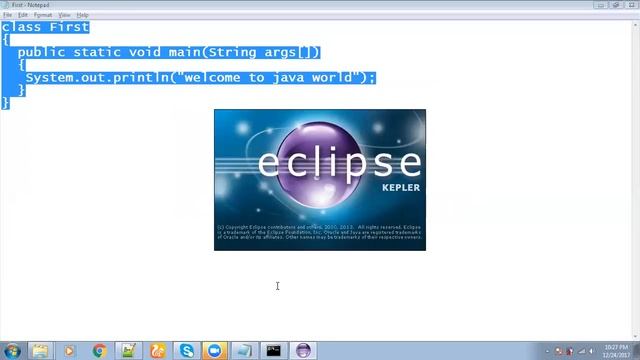Open the orange UC Browser taskbar icon
This screenshot has height=360, width=640.
tap(158, 351)
